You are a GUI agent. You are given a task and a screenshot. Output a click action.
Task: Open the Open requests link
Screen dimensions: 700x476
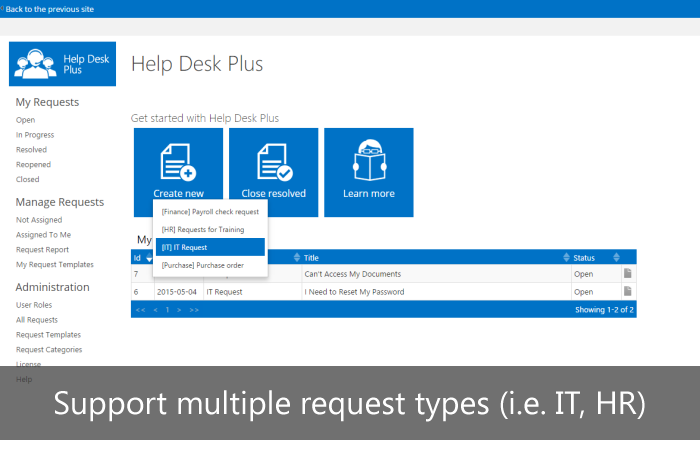(x=25, y=120)
